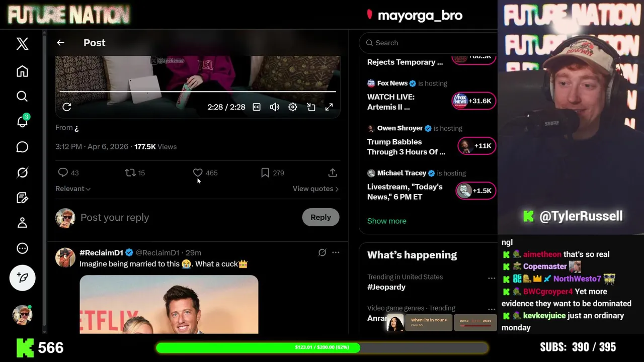Image resolution: width=644 pixels, height=362 pixels.
Task: Click chat user NorthWesto7
Action: (x=577, y=279)
